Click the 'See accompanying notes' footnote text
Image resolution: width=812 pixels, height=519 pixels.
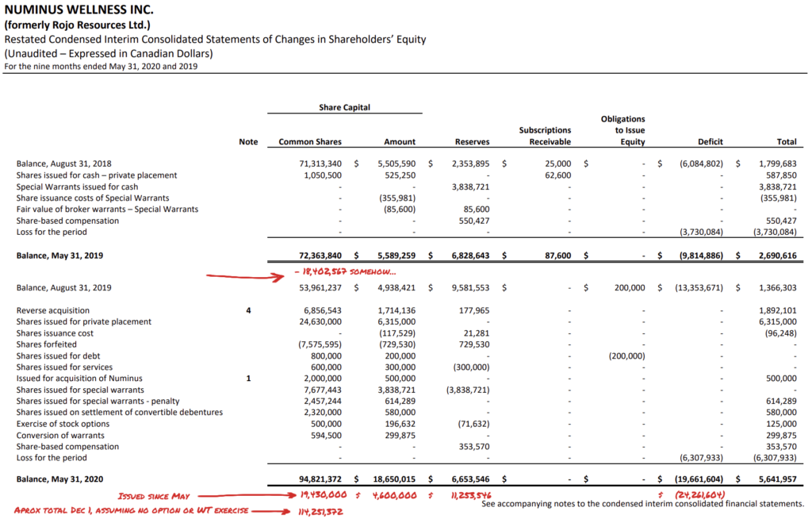pyautogui.click(x=642, y=504)
